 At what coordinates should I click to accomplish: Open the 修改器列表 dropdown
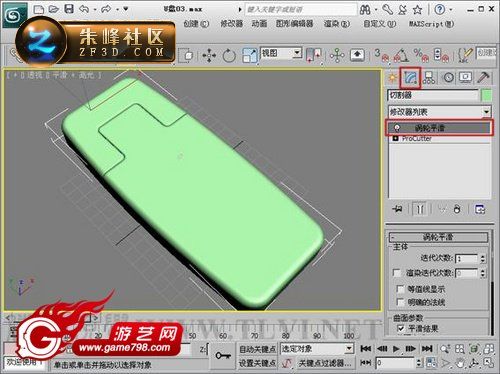pyautogui.click(x=439, y=112)
